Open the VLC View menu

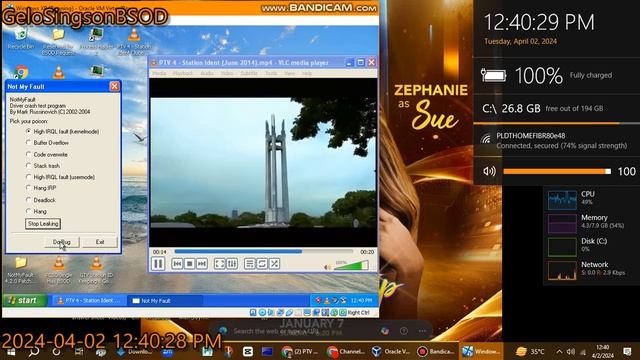289,73
